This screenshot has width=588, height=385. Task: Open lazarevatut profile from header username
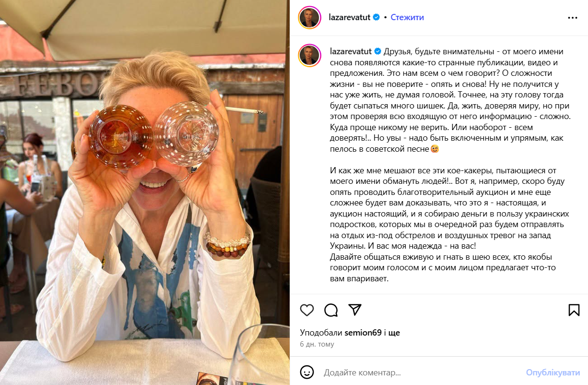(350, 17)
